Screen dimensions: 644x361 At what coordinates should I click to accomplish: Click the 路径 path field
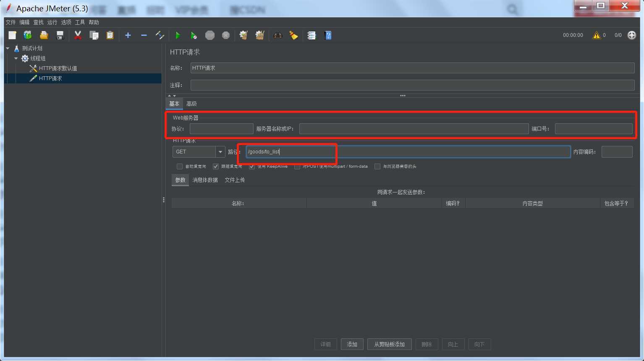[x=408, y=152]
